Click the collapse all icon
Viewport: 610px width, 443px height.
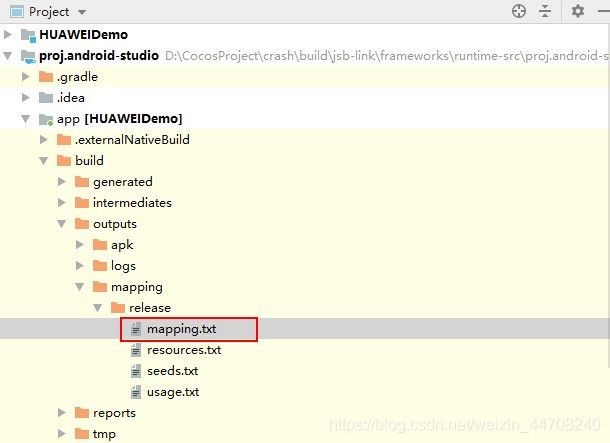(x=545, y=11)
